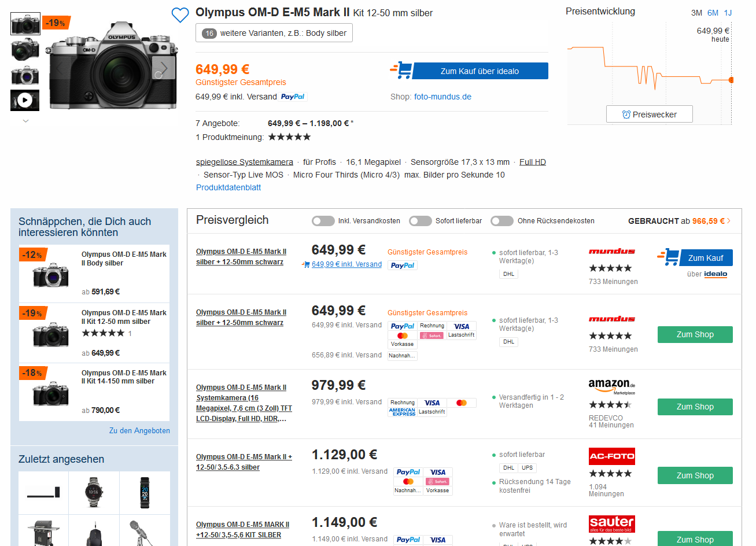Play the product video thumbnail
The width and height of the screenshot is (756, 546).
pos(25,100)
